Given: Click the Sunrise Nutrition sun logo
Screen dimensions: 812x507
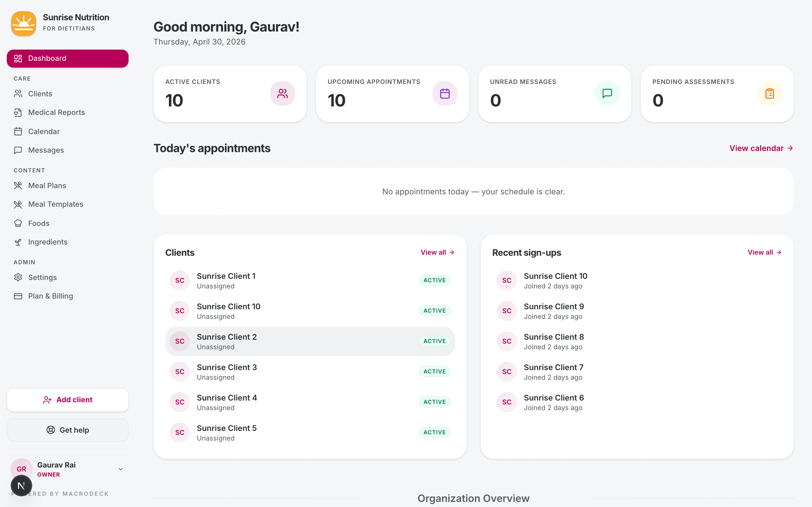Looking at the screenshot, I should 23,23.
